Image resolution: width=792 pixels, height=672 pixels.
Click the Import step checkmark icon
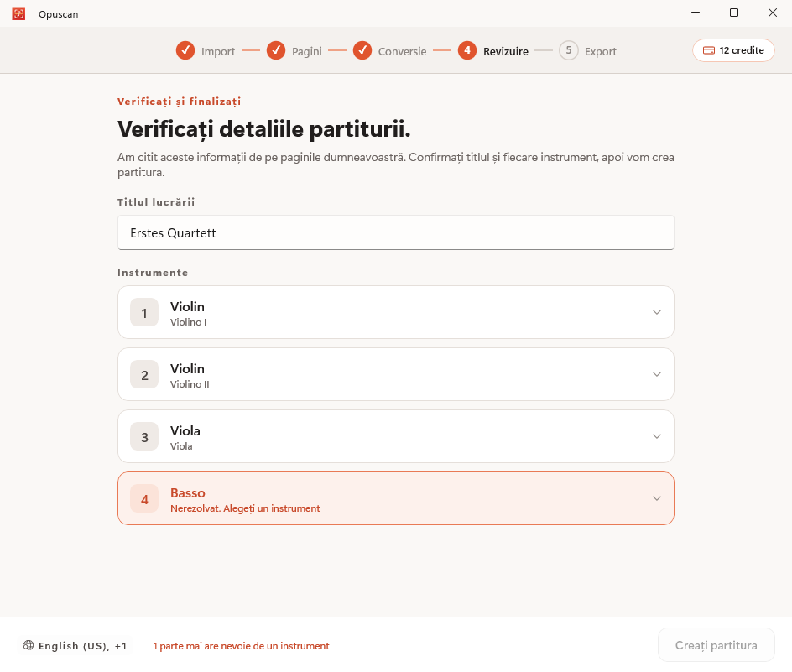(x=185, y=50)
